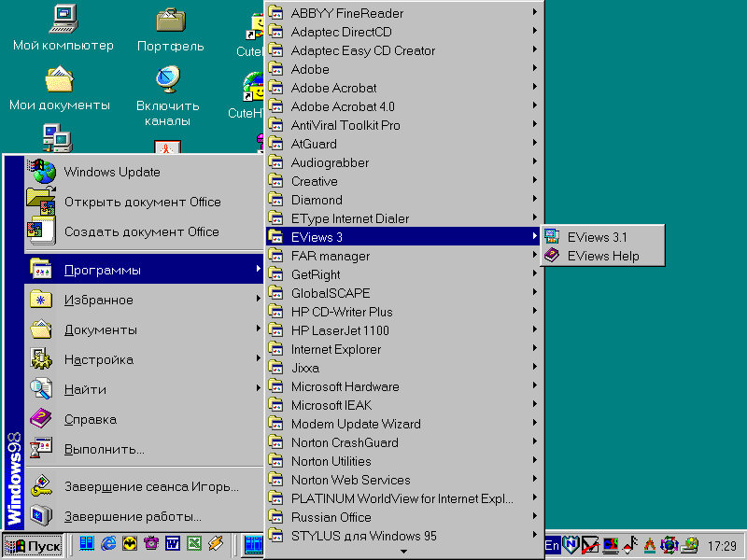Open EViews Help entry
747x560 pixels.
click(x=602, y=256)
